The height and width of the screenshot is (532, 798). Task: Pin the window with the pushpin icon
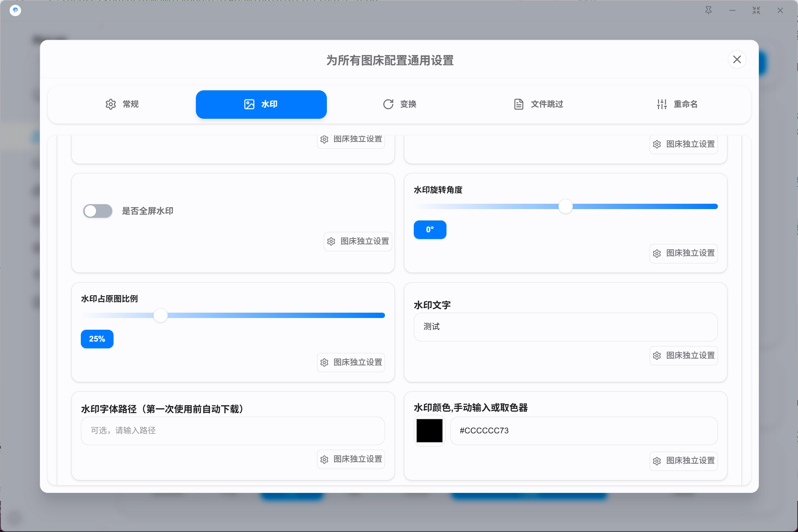(708, 10)
